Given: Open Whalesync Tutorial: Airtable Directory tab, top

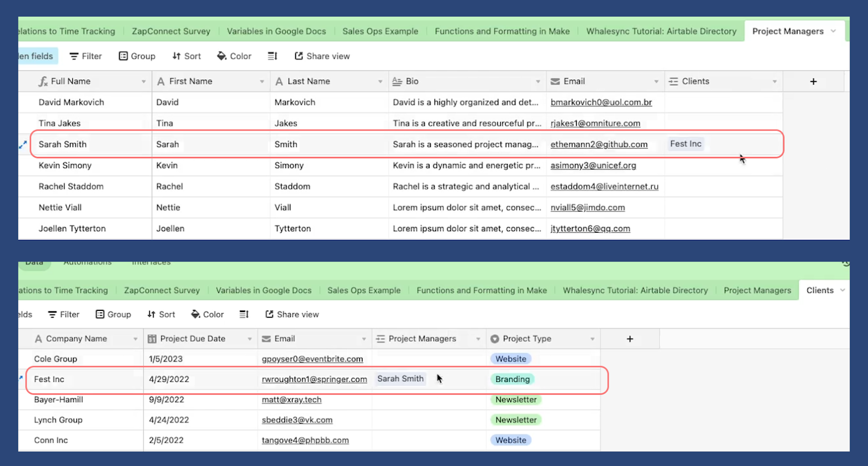Looking at the screenshot, I should point(661,31).
